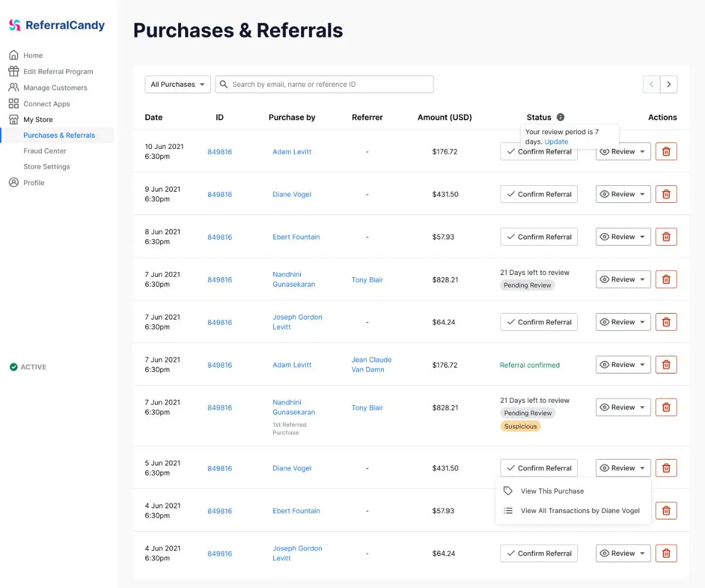This screenshot has height=588, width=705.
Task: Delete Joseph Gordon Levitt 7 Jun purchase
Action: pos(666,322)
